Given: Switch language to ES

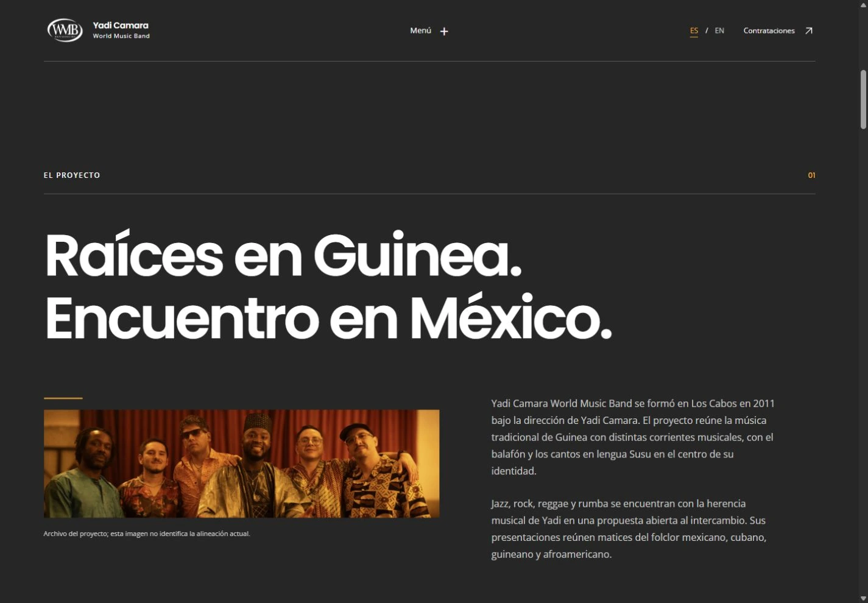Looking at the screenshot, I should click(694, 30).
